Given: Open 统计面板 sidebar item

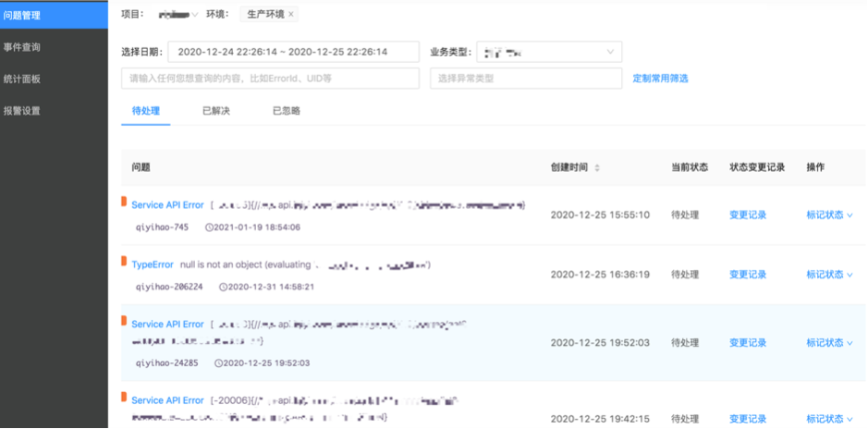Looking at the screenshot, I should (x=22, y=79).
